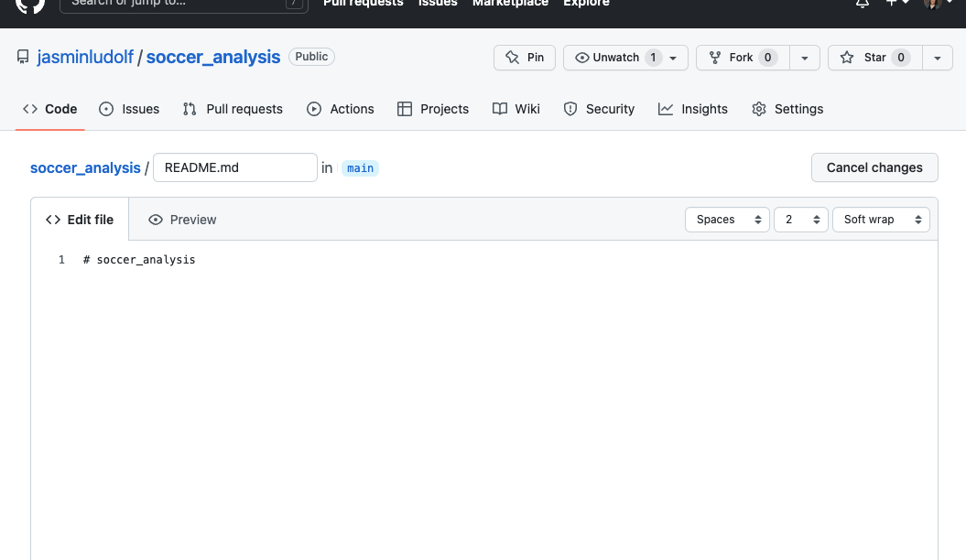Click the Public visibility badge
966x560 pixels.
pos(311,57)
